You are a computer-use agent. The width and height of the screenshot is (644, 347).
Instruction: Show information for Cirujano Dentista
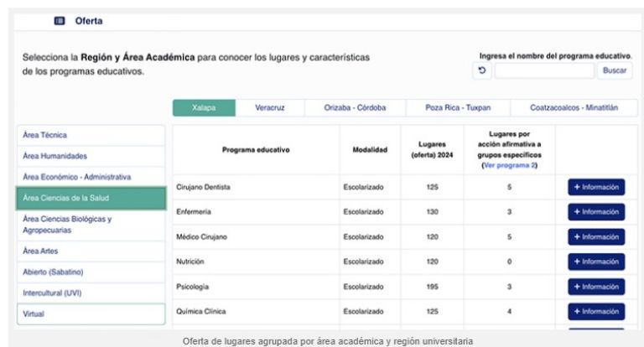(x=596, y=187)
